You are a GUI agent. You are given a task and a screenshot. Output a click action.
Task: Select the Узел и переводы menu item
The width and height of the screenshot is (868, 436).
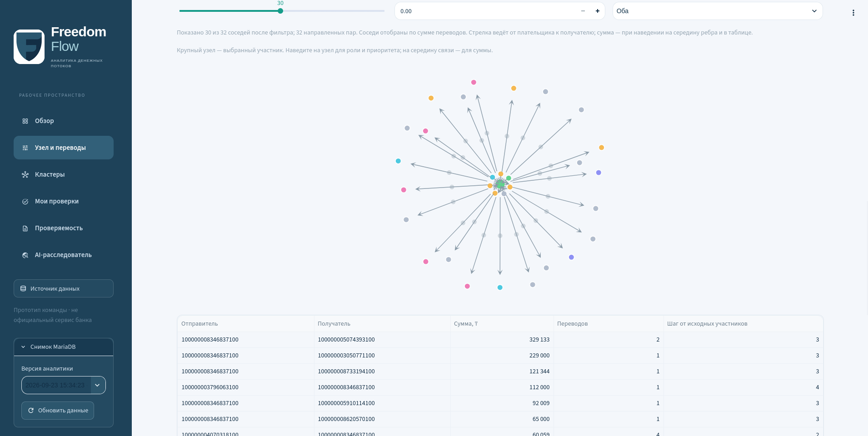(64, 148)
